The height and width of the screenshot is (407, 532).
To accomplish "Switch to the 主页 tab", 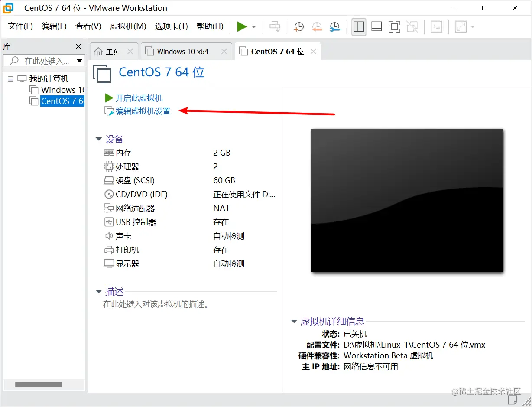I will (113, 52).
